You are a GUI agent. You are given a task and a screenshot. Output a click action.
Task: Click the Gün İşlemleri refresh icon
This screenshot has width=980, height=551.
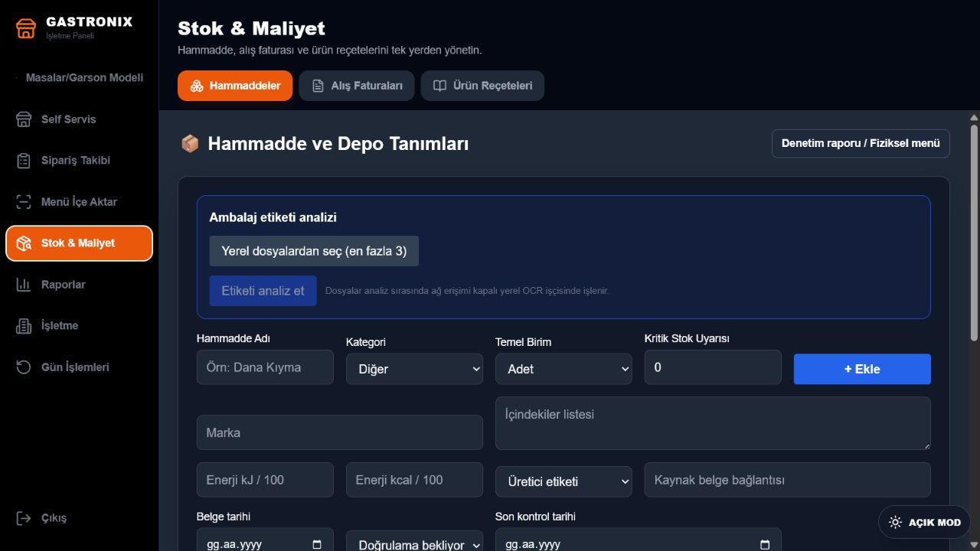point(24,367)
